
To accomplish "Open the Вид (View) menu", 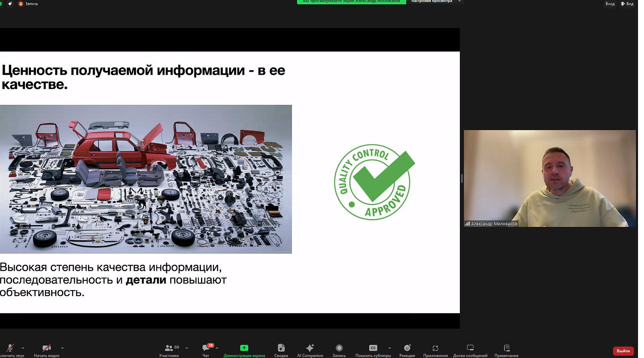I will pyautogui.click(x=628, y=4).
